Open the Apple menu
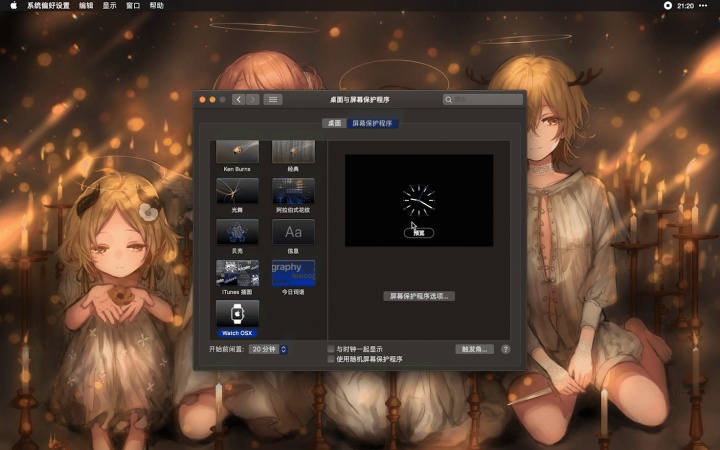 (x=13, y=6)
